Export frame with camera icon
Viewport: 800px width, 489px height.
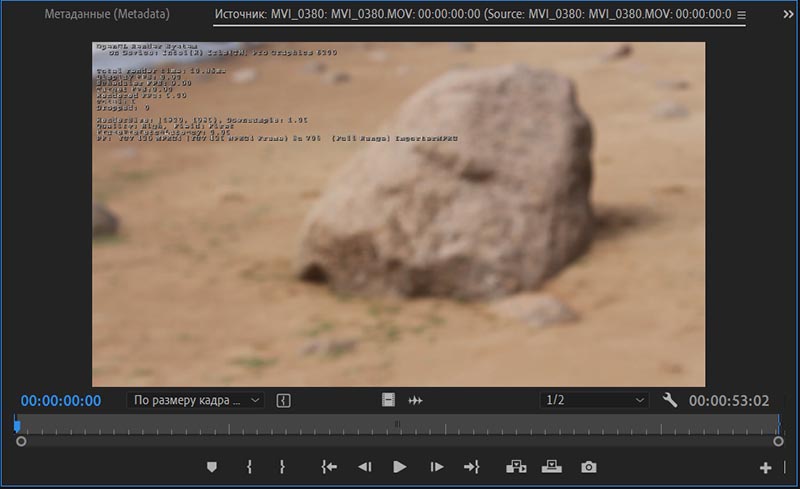click(x=589, y=467)
